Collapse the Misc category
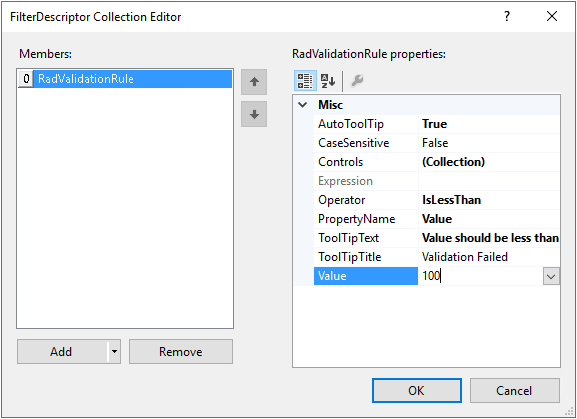577x419 pixels. [303, 105]
